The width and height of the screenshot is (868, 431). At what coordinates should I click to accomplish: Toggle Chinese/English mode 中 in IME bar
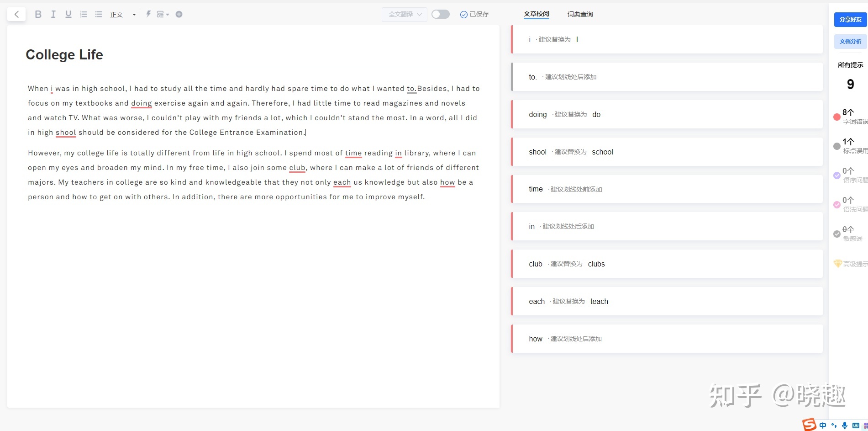pos(823,426)
